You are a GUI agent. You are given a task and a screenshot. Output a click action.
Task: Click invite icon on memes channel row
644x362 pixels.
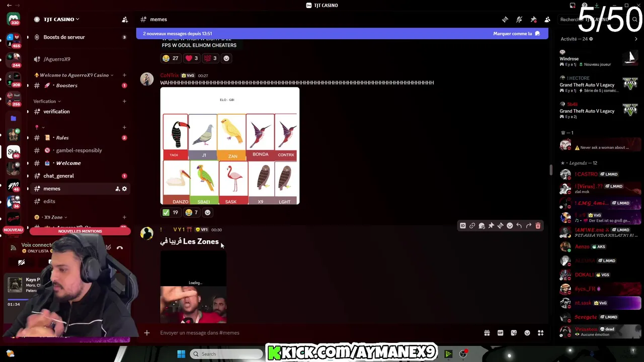point(117,189)
